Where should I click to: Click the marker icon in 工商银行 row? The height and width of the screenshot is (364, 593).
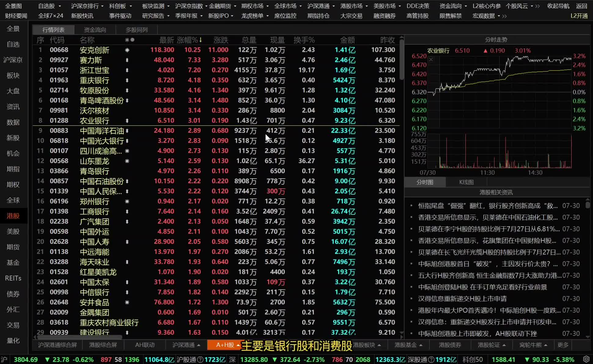(127, 211)
